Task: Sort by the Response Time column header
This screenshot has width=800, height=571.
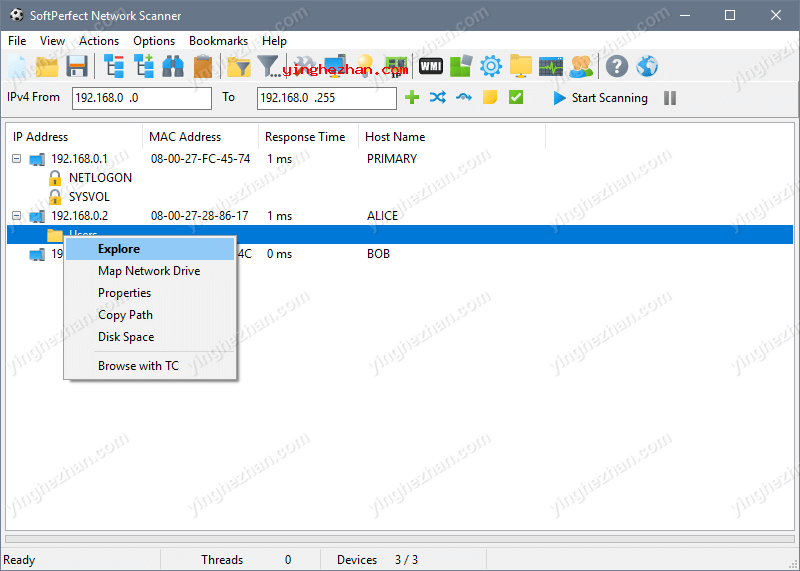Action: (309, 137)
